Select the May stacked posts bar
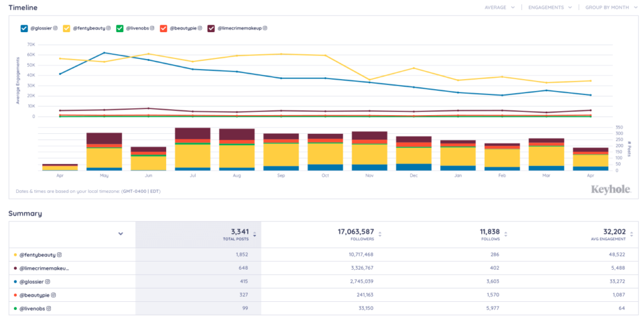 [x=104, y=152]
